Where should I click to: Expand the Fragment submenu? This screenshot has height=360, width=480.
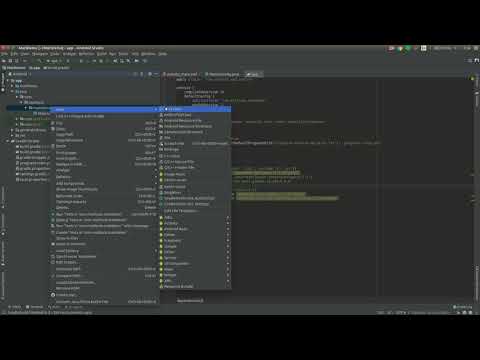pyautogui.click(x=195, y=240)
